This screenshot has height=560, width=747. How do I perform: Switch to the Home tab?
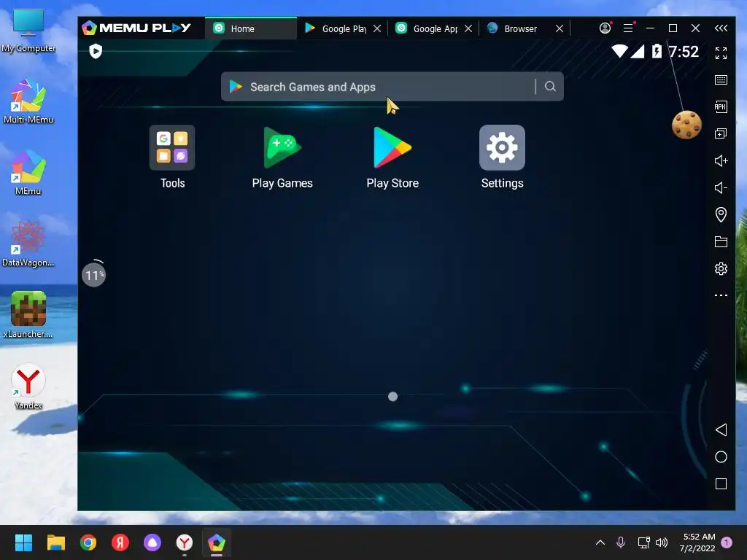[x=251, y=28]
